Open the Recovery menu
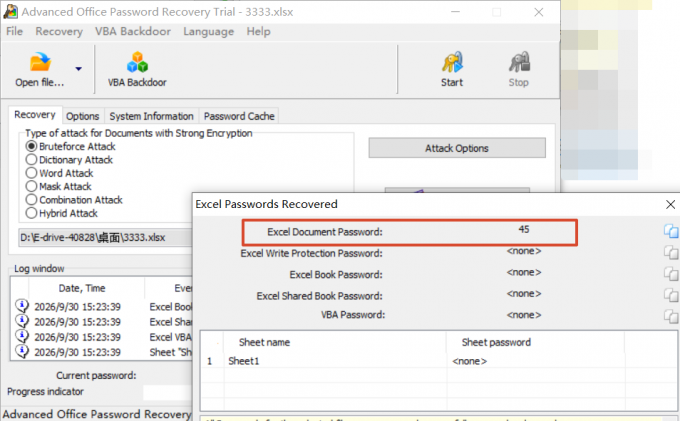Screen dimensions: 680x421 59,32
